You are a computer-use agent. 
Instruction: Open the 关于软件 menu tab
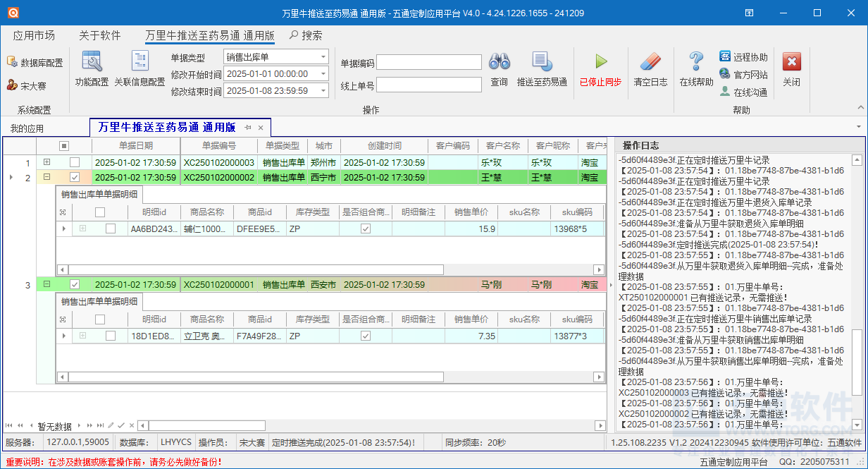tap(99, 35)
